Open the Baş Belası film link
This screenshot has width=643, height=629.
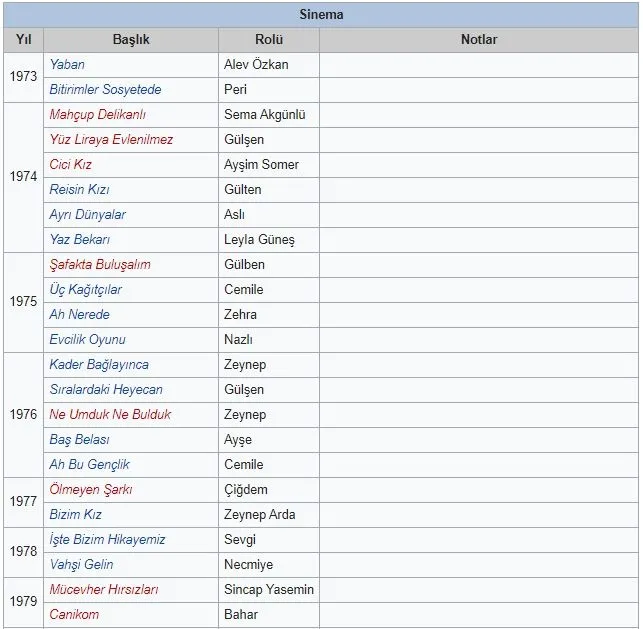pos(80,440)
